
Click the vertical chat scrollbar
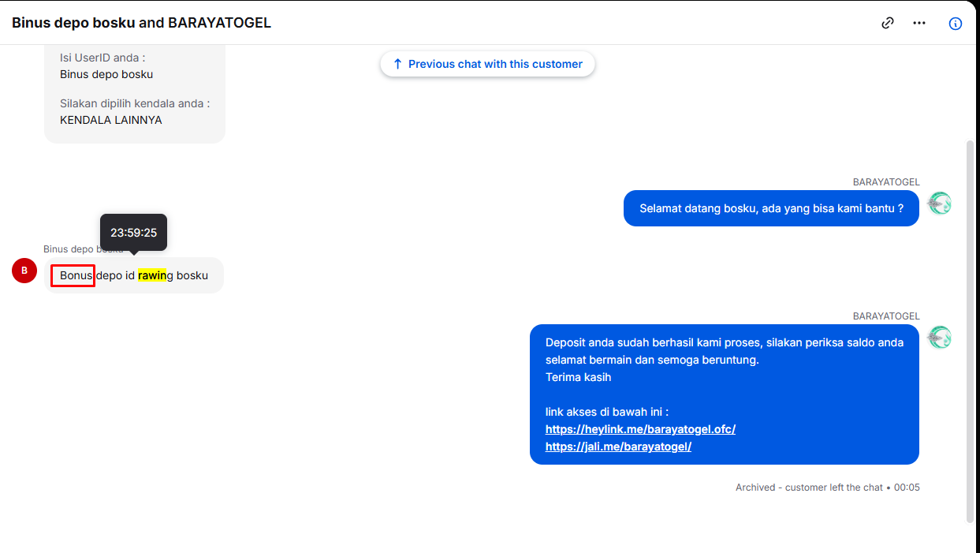pyautogui.click(x=970, y=331)
